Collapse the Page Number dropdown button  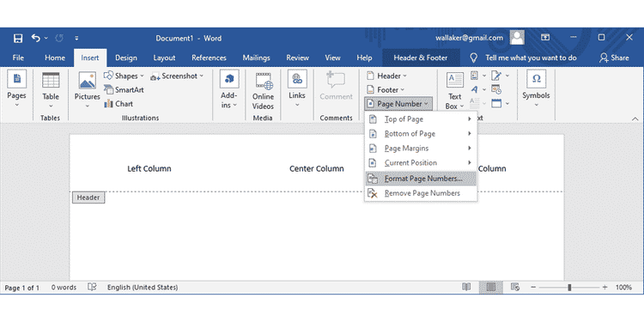pyautogui.click(x=398, y=104)
